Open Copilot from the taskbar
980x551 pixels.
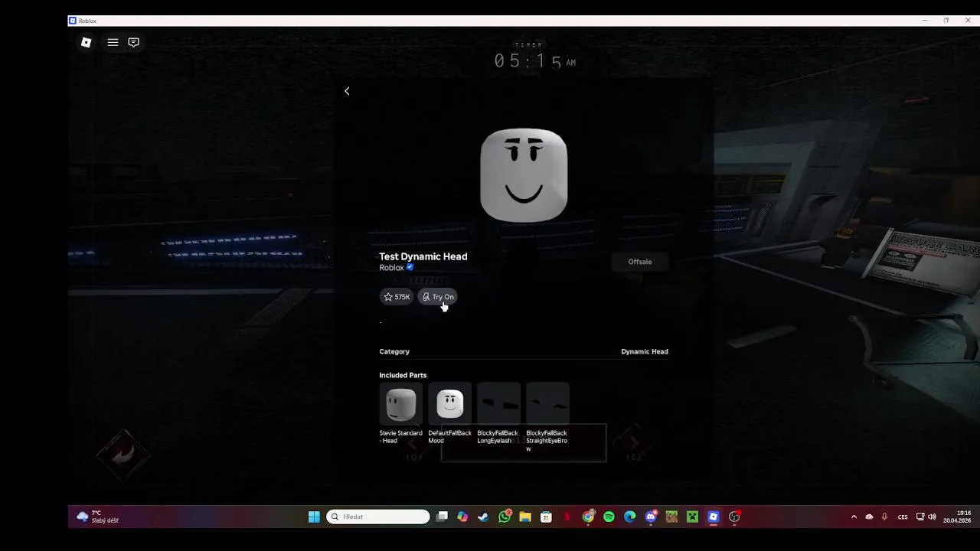click(x=462, y=517)
